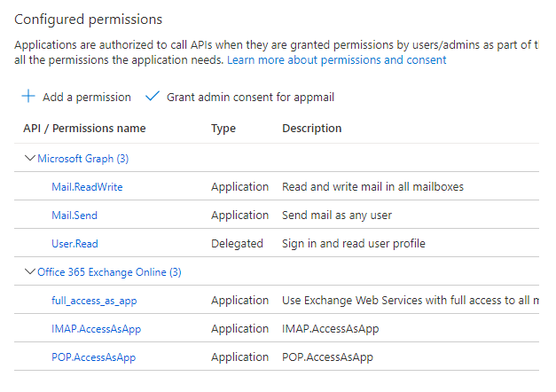Click Application type cell in full_access_as_app row
This screenshot has width=556, height=392.
(x=240, y=301)
